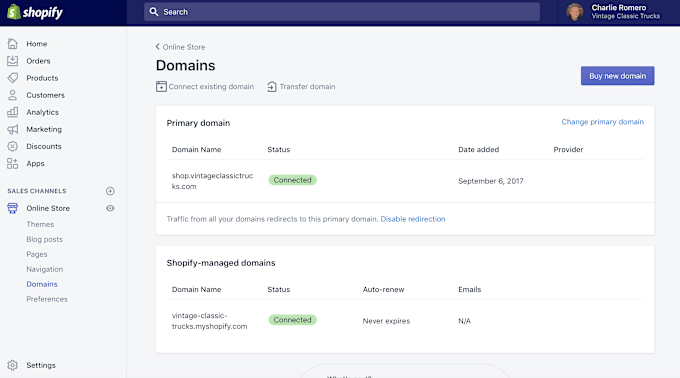Click the Analytics bar chart icon
Image resolution: width=680 pixels, height=378 pixels.
(x=13, y=112)
